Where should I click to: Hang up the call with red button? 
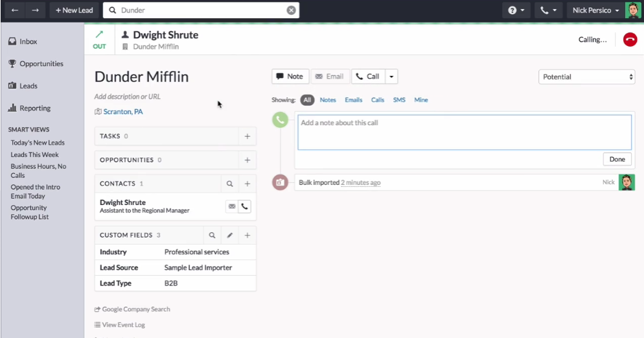(630, 40)
